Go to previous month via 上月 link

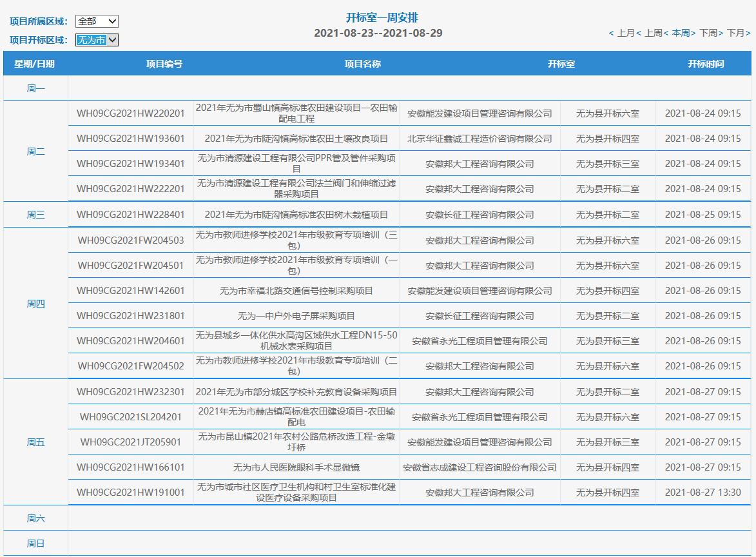pos(625,33)
